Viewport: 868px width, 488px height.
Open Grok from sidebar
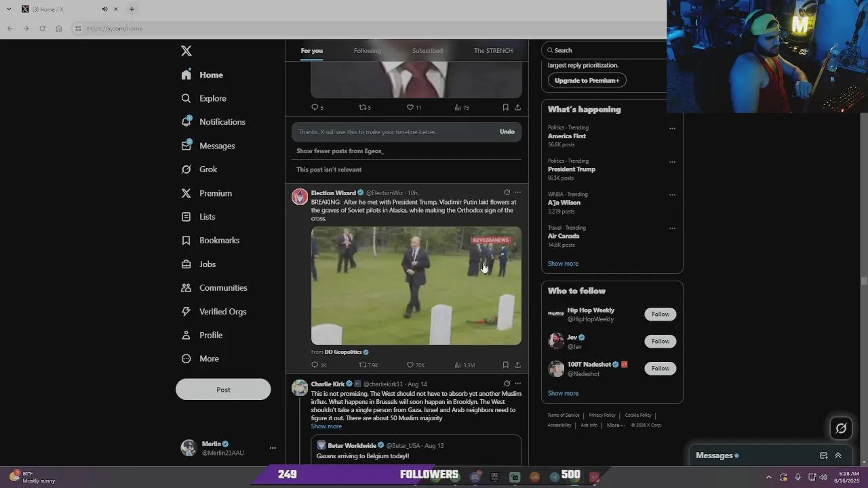point(199,169)
